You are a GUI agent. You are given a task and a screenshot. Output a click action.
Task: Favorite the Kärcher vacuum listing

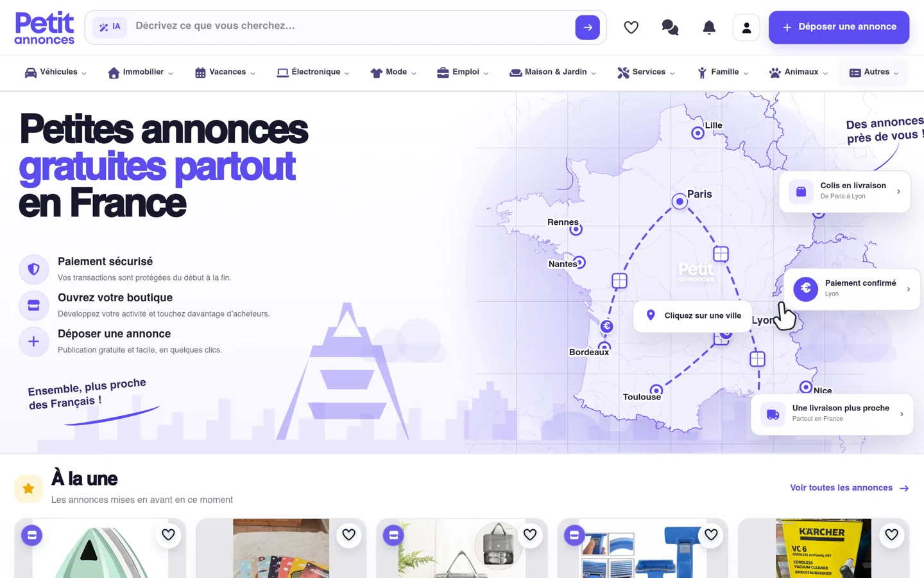point(892,534)
